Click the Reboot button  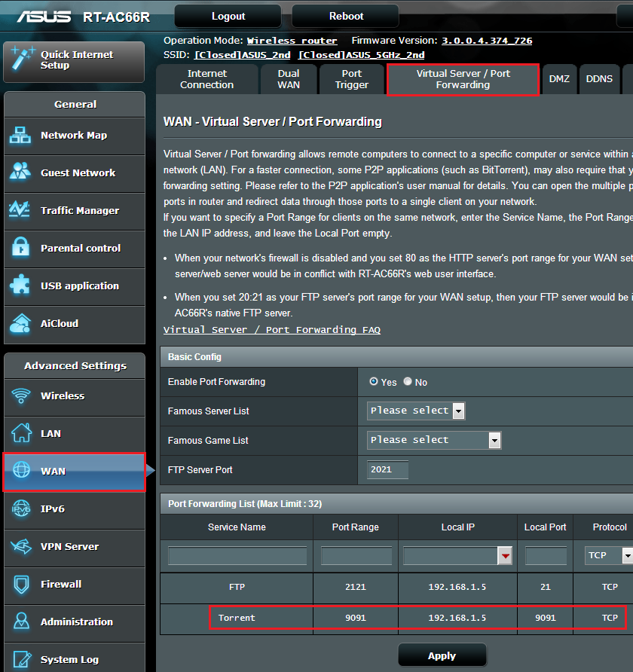coord(346,17)
